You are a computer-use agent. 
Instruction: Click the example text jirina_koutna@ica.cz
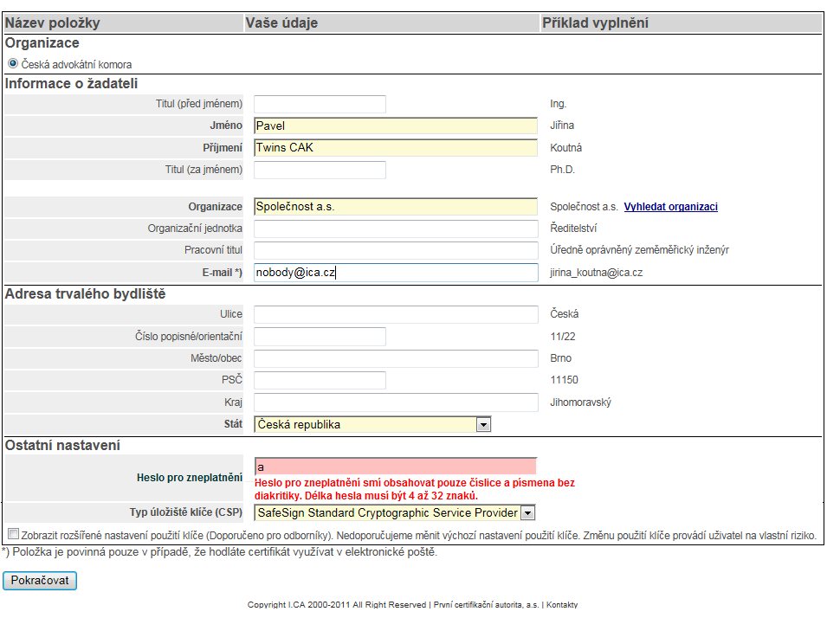(x=597, y=273)
